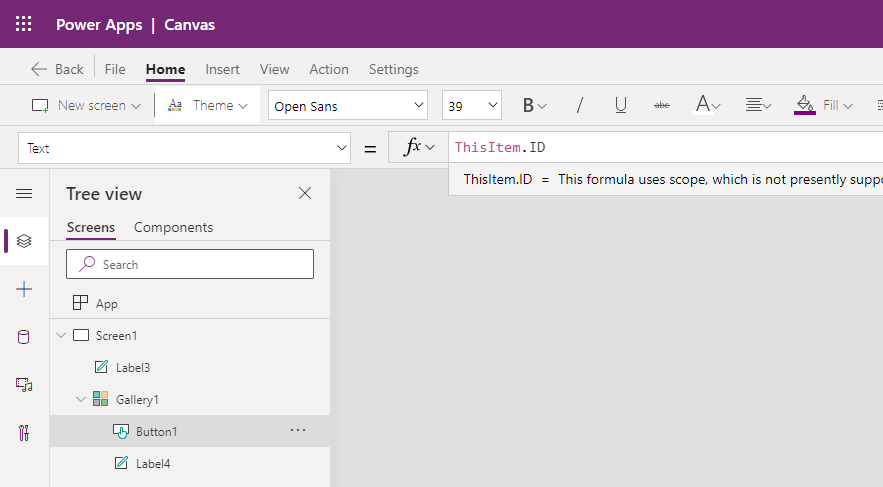
Task: Click the Power Apps title text
Action: tap(99, 25)
